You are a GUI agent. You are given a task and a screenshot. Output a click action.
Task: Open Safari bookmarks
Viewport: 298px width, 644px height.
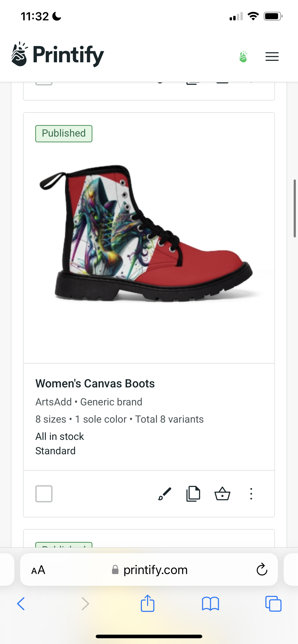click(x=210, y=604)
